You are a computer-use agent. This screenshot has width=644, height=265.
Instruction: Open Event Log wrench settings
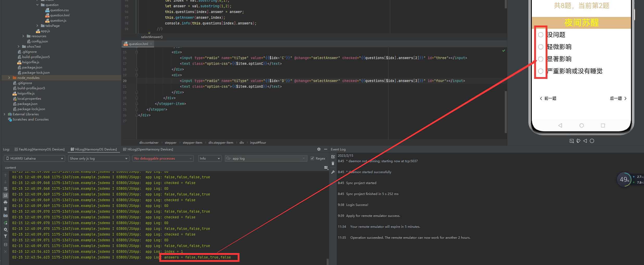[333, 172]
